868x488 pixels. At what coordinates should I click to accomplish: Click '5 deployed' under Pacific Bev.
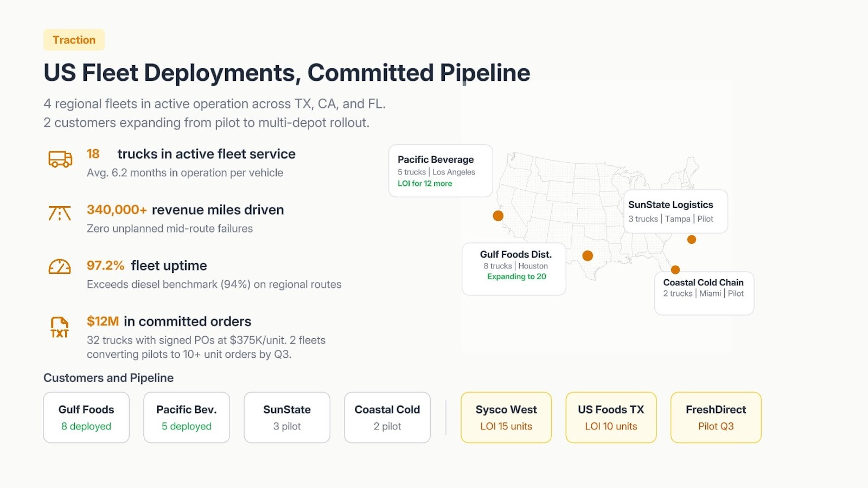click(x=187, y=426)
